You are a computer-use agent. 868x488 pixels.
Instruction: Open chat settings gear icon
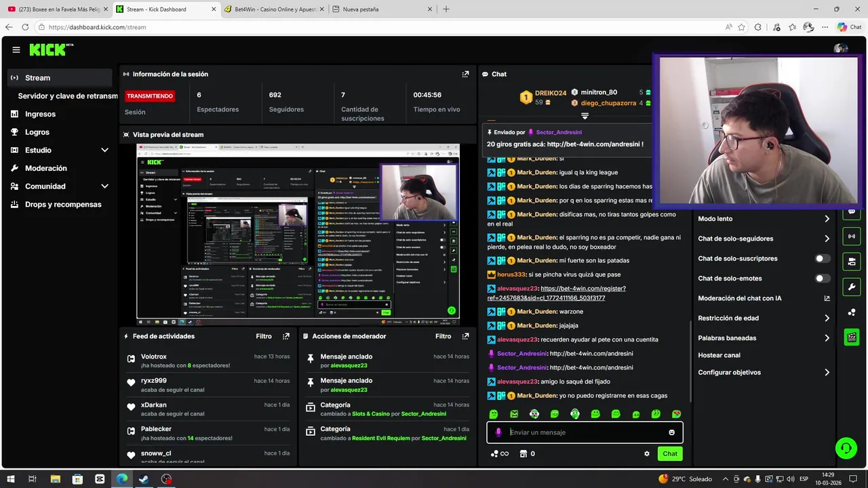[646, 453]
